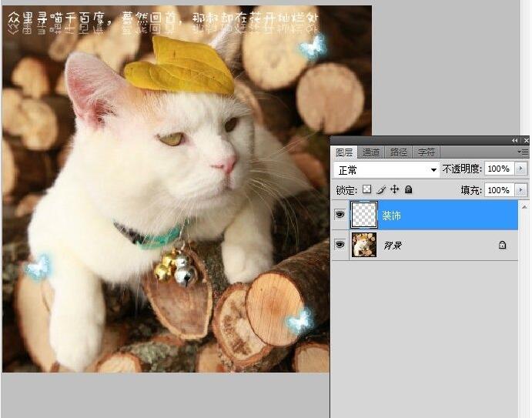Open the 字符 (Character) tab
532x418 pixels.
coord(427,152)
